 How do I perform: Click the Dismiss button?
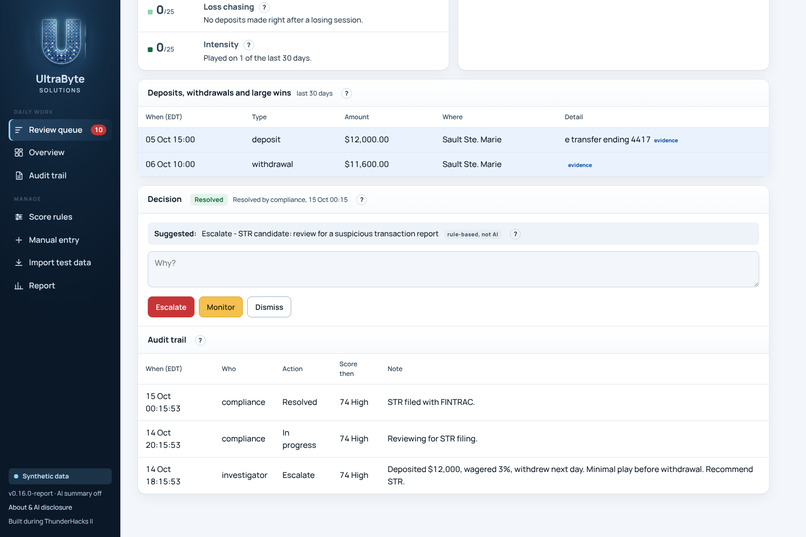pyautogui.click(x=269, y=307)
